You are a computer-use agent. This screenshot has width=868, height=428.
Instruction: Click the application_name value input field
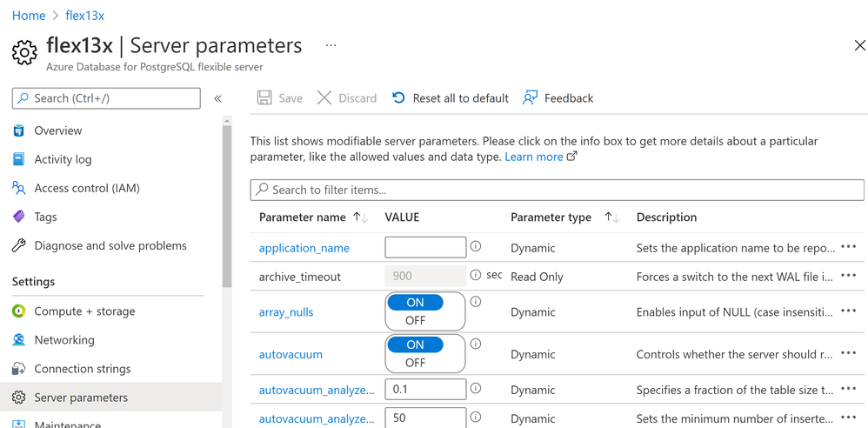[425, 247]
